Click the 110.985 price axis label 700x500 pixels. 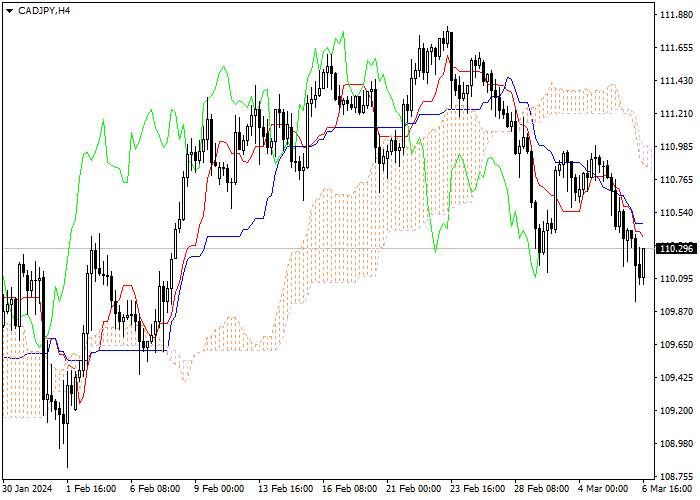pyautogui.click(x=676, y=146)
